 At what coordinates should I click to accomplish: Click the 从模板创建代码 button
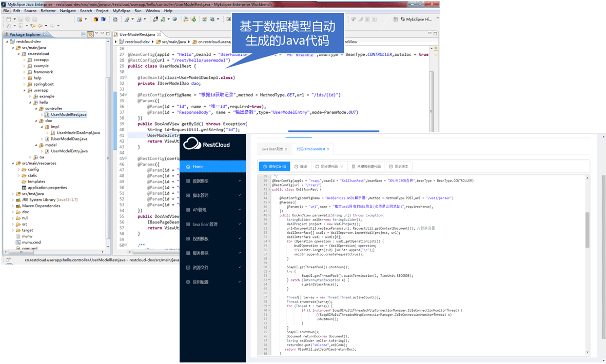point(366,167)
